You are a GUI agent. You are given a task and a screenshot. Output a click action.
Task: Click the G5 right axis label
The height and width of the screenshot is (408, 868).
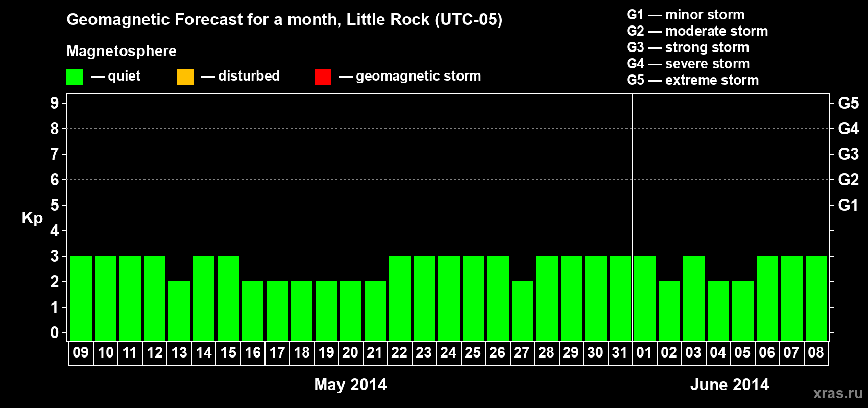coord(848,103)
